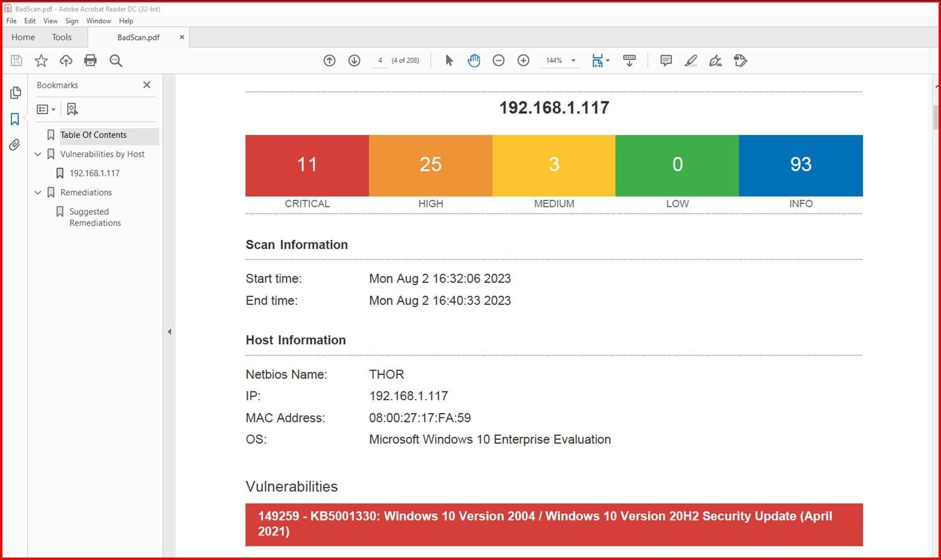Open the File menu

click(x=11, y=21)
